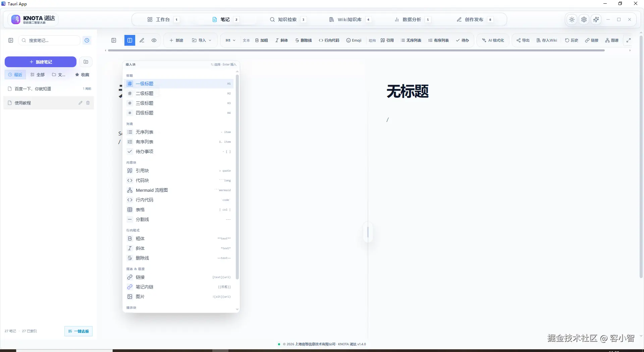The height and width of the screenshot is (352, 644).
Task: Insert 有序列表 from the toolbar
Action: click(438, 40)
